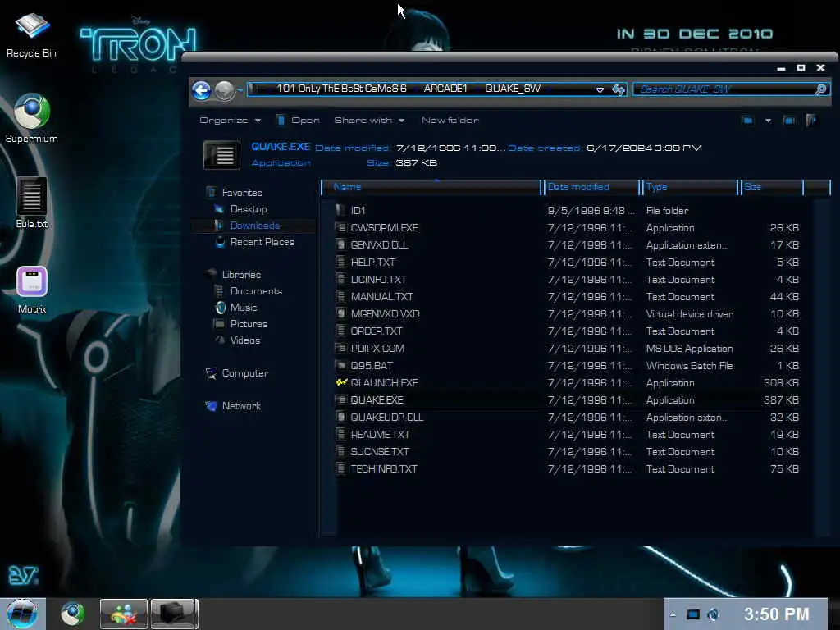
Task: Click the QUAKE.EXE thumbnail in details pane
Action: pos(221,155)
